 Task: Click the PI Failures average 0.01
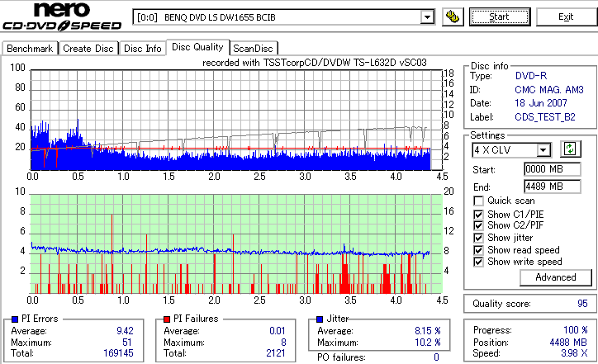(x=278, y=331)
